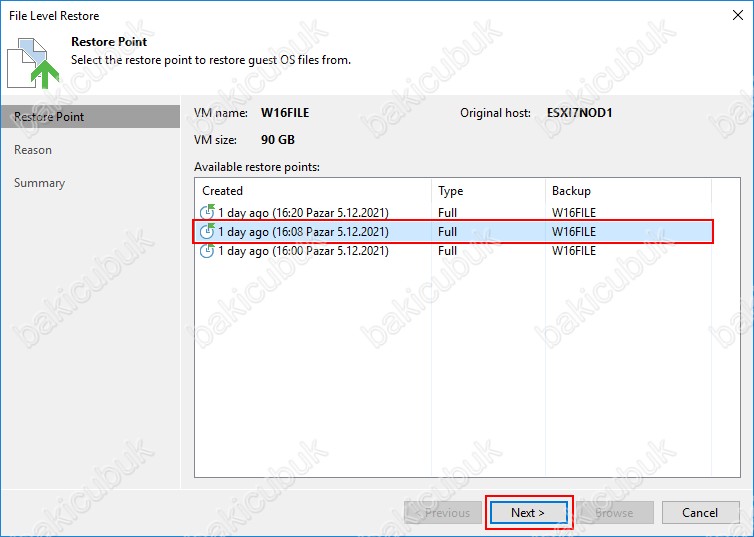
Task: Select the 16:08 Pazar 5.12.2021 restore point
Action: tap(453, 232)
